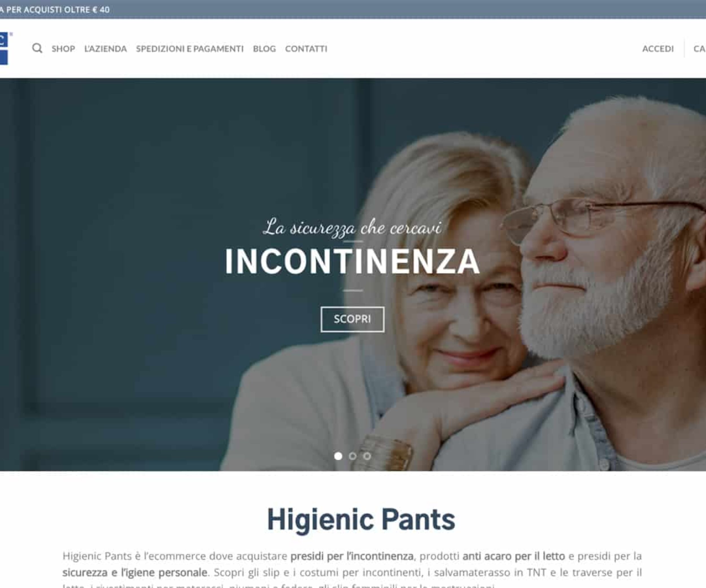Open SPEDIZIONI E PAGAMENTI page

pyautogui.click(x=190, y=49)
